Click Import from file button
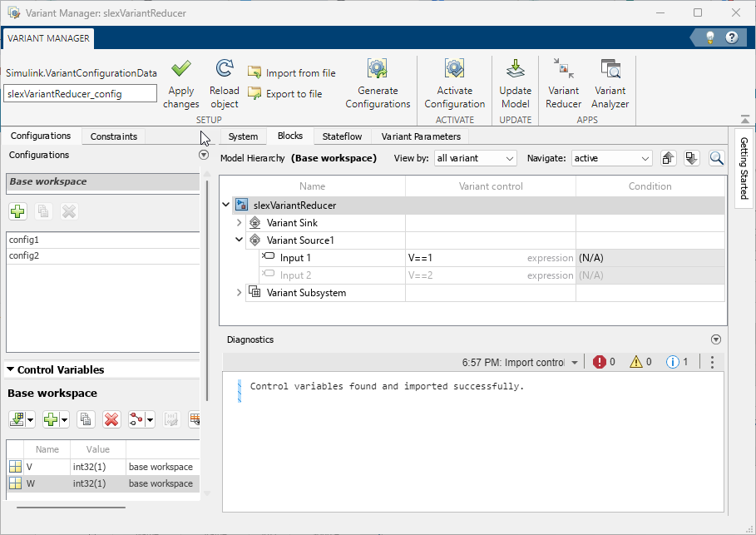The image size is (756, 535). pyautogui.click(x=292, y=73)
